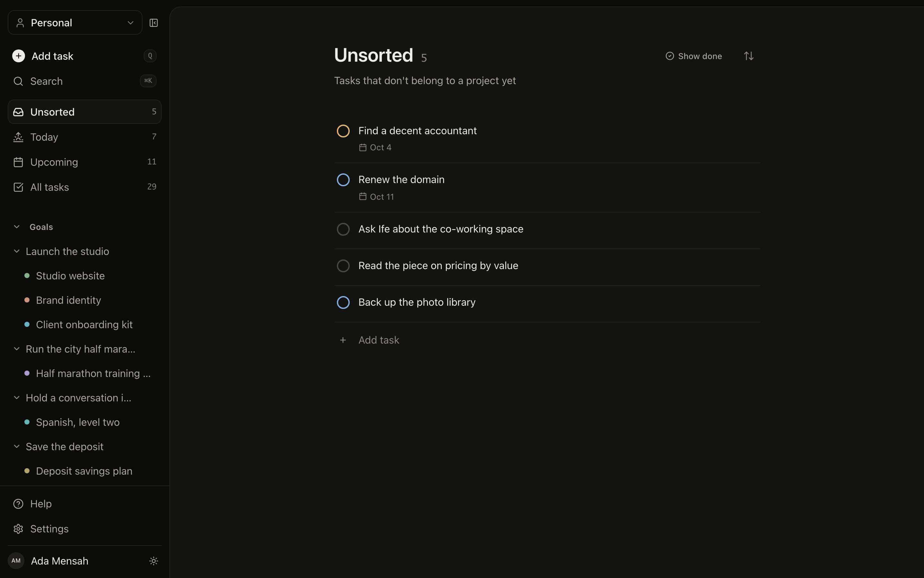The width and height of the screenshot is (924, 578).
Task: Toggle Show done tasks
Action: [x=693, y=56]
